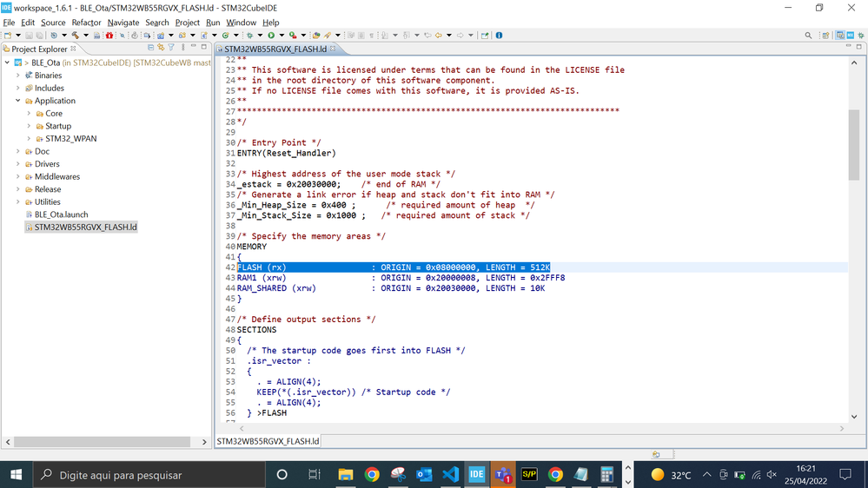Screen dimensions: 868x488
Task: Click the New C source file icon
Action: [204, 36]
